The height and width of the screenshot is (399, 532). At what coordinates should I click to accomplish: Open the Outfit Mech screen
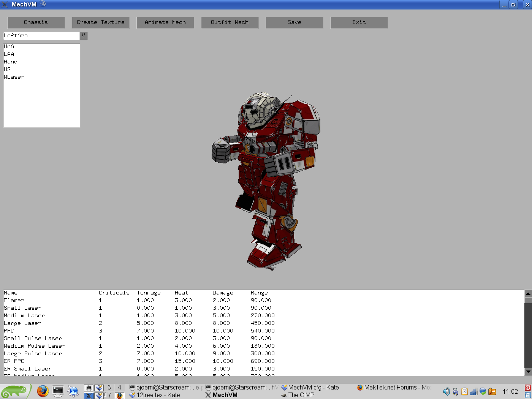(230, 22)
